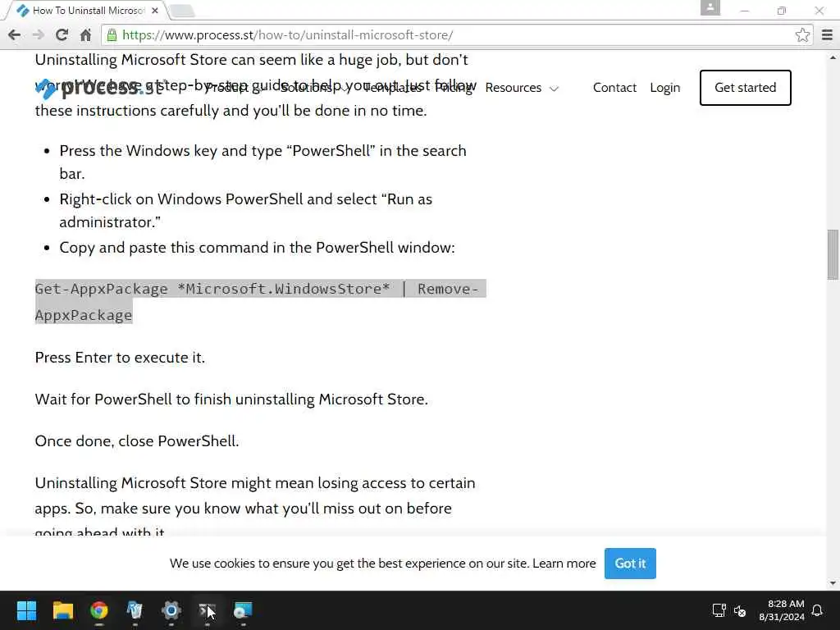The image size is (840, 630).
Task: Expand the Resources dropdown menu
Action: [522, 87]
